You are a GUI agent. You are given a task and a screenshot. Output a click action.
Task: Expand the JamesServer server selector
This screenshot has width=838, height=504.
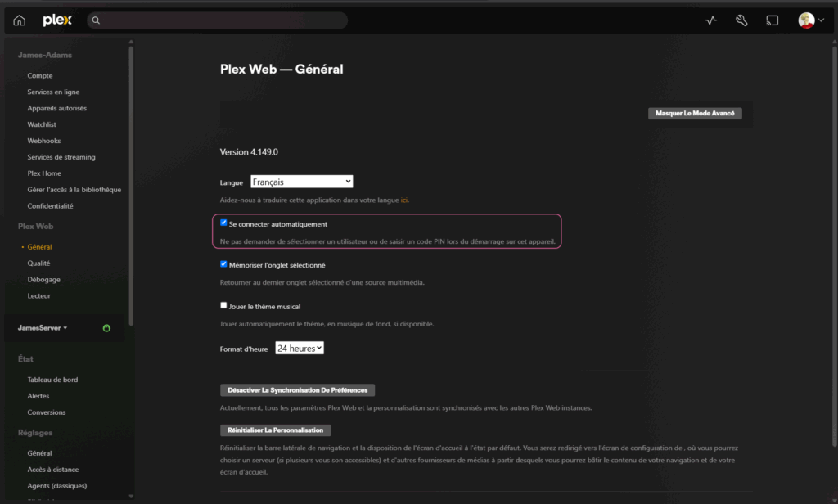43,327
